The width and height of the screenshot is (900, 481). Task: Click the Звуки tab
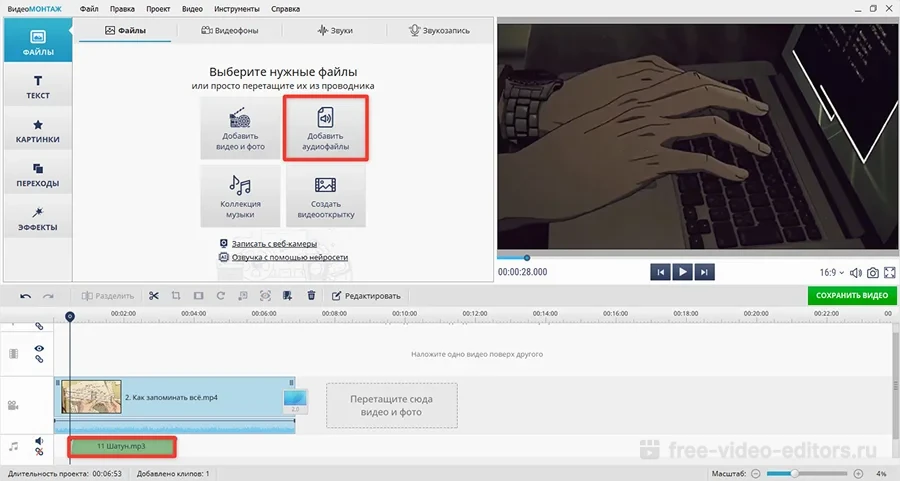tap(335, 31)
